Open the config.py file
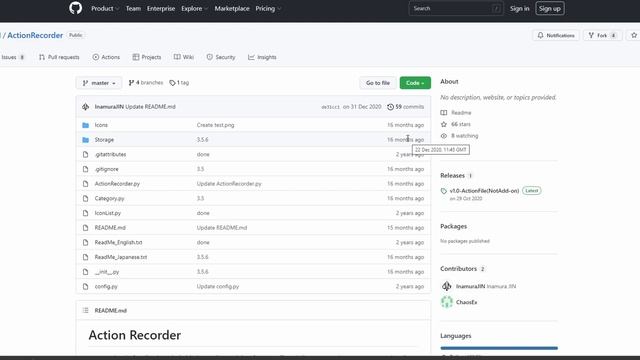The image size is (640, 360). pyautogui.click(x=106, y=287)
